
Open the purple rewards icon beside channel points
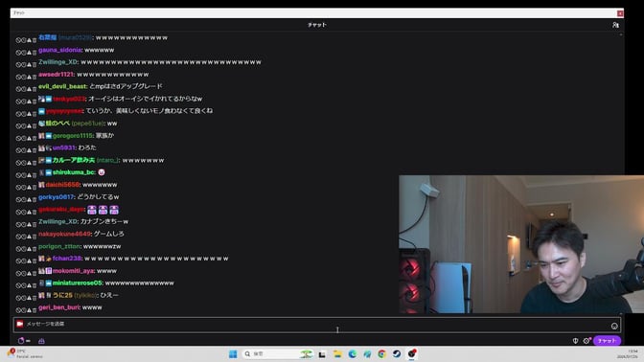click(41, 341)
